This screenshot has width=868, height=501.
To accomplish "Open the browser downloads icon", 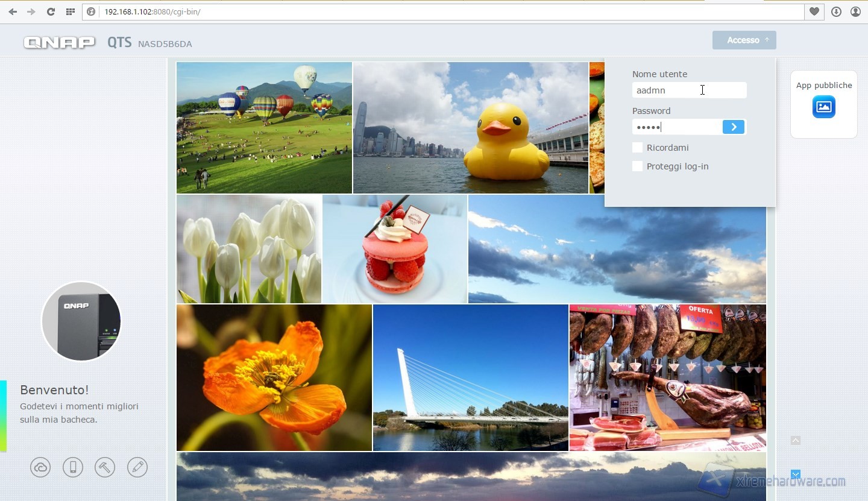I will coord(836,11).
